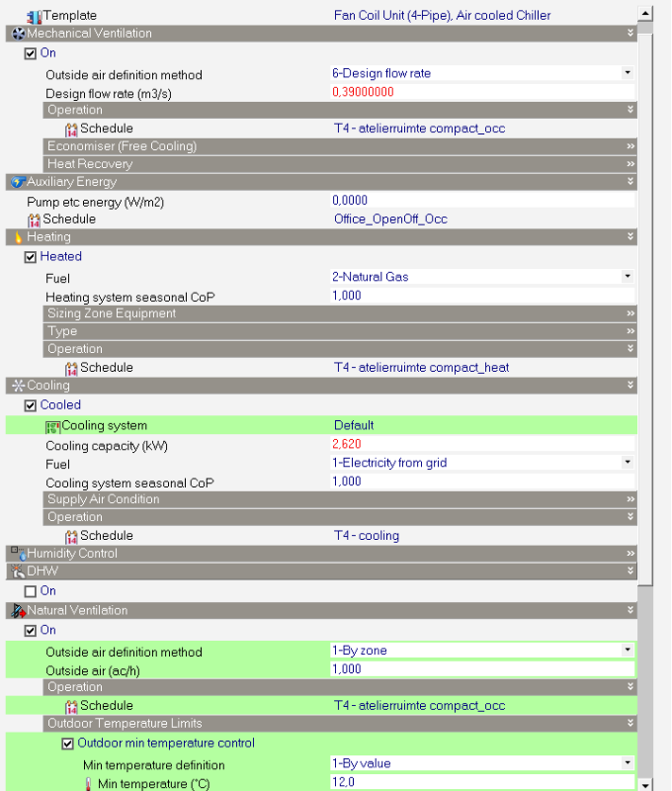672x791 pixels.
Task: Open the heating Fuel dropdown showing Natural Gas
Action: point(627,277)
